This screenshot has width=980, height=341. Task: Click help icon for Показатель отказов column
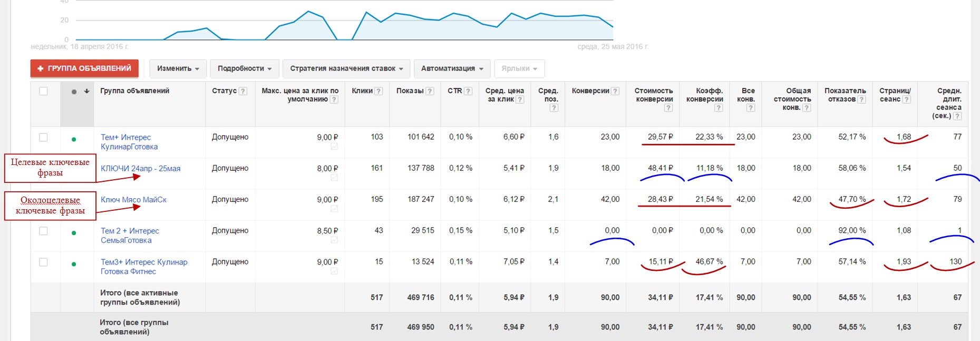pyautogui.click(x=861, y=100)
